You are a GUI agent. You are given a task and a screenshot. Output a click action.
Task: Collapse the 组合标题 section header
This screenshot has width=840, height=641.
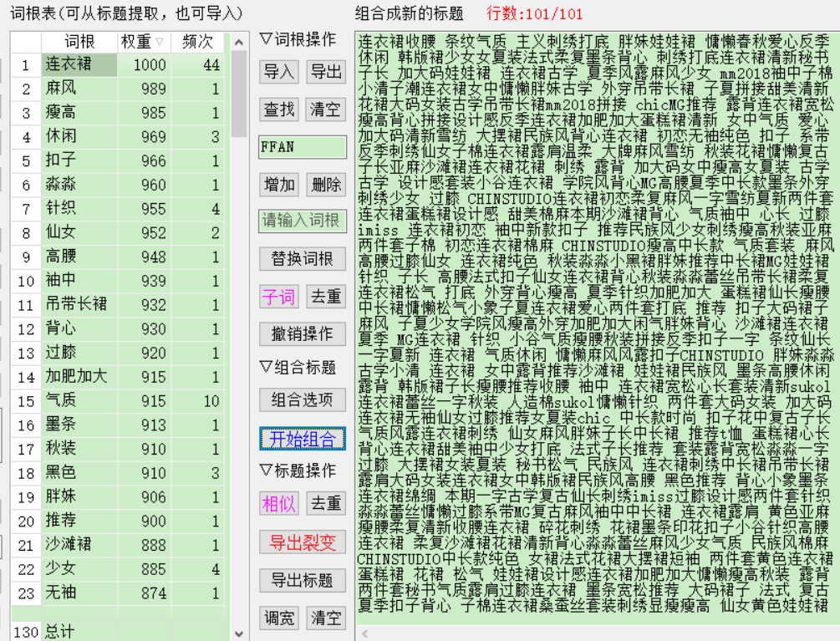pos(266,367)
